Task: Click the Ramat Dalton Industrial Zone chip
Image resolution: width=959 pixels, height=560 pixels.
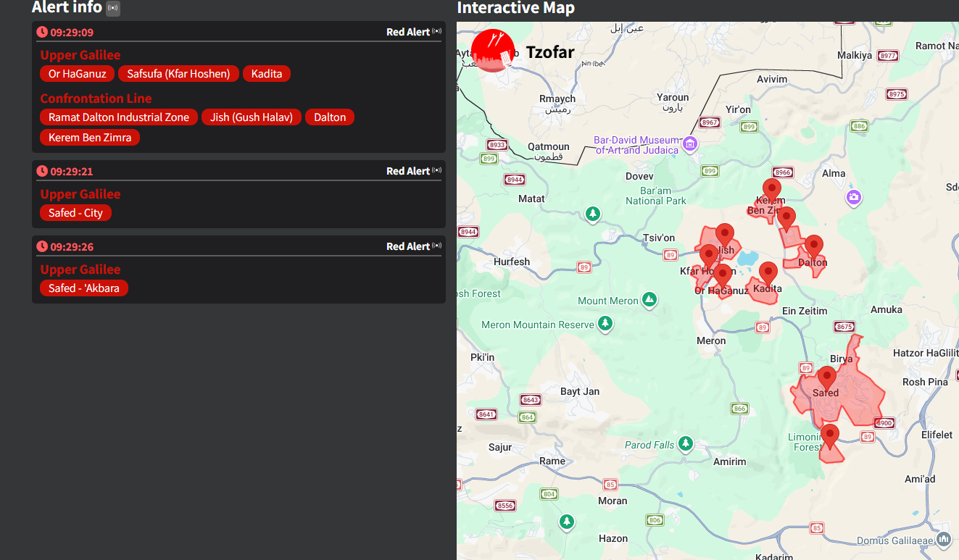Action: (119, 117)
